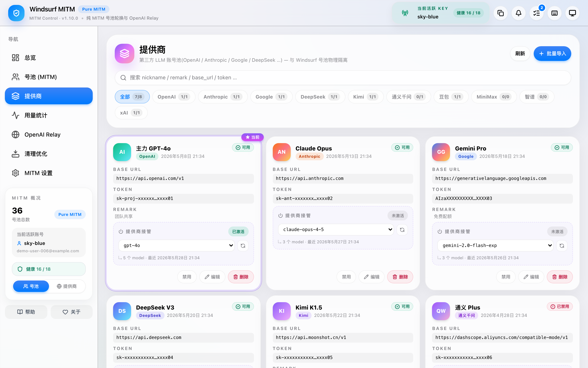Select the 提供商 navigation item
The width and height of the screenshot is (588, 368).
[x=49, y=96]
